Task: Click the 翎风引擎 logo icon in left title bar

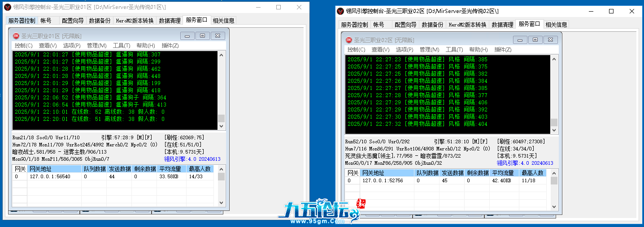Action: pos(7,7)
